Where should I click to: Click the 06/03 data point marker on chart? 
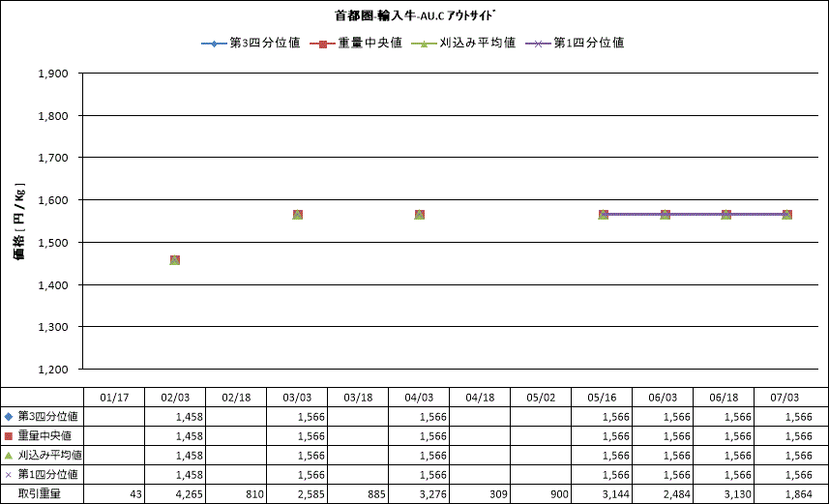click(x=666, y=215)
